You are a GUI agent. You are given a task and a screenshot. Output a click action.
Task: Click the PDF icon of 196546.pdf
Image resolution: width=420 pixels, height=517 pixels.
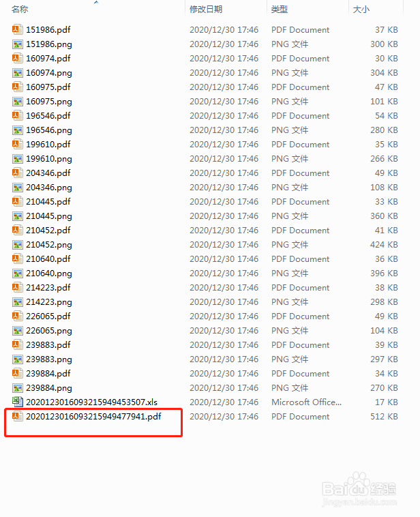coord(18,116)
